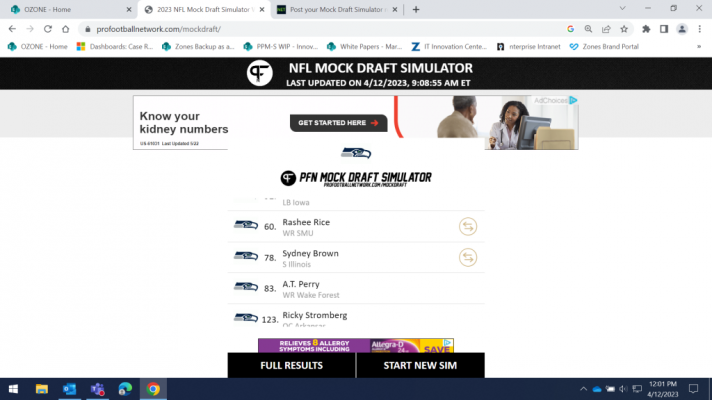This screenshot has height=400, width=712.
Task: Open the OZONE - Home bookmark
Action: point(38,47)
